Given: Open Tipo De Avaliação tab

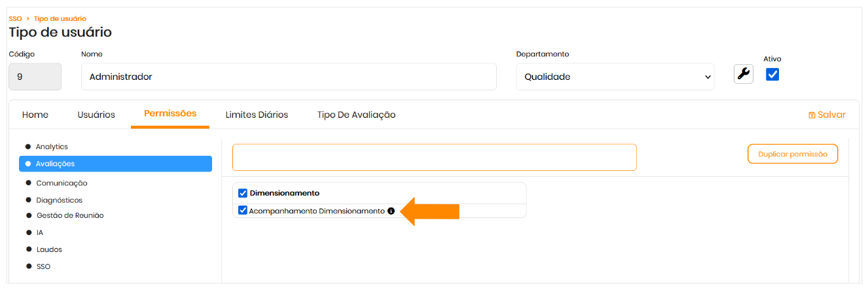Looking at the screenshot, I should (356, 115).
